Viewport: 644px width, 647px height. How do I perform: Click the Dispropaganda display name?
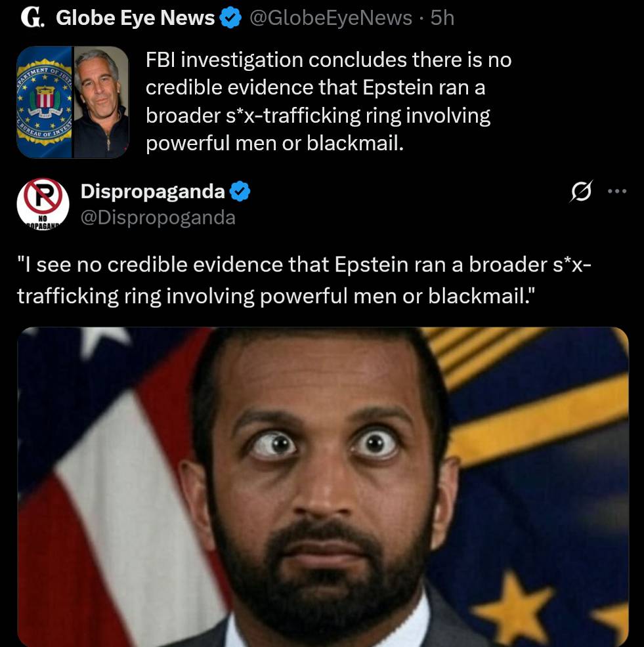pyautogui.click(x=153, y=192)
